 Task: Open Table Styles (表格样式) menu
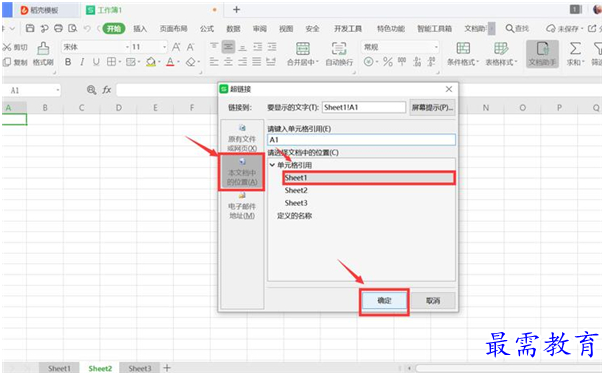pyautogui.click(x=501, y=53)
